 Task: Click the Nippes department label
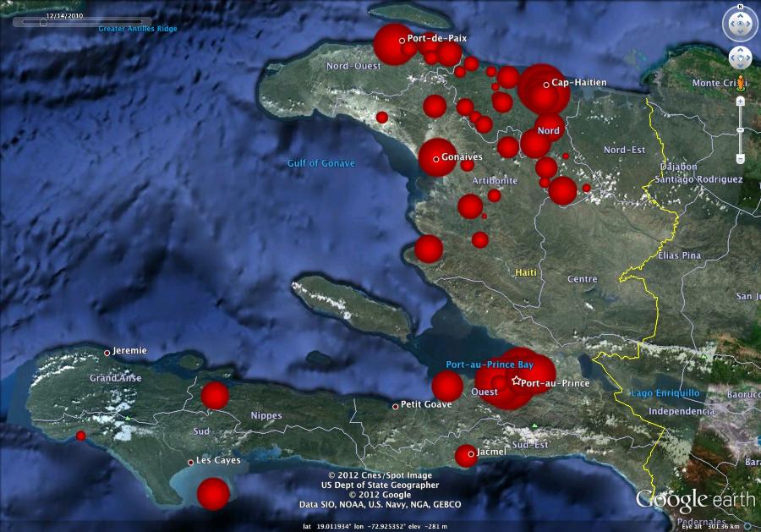(266, 415)
